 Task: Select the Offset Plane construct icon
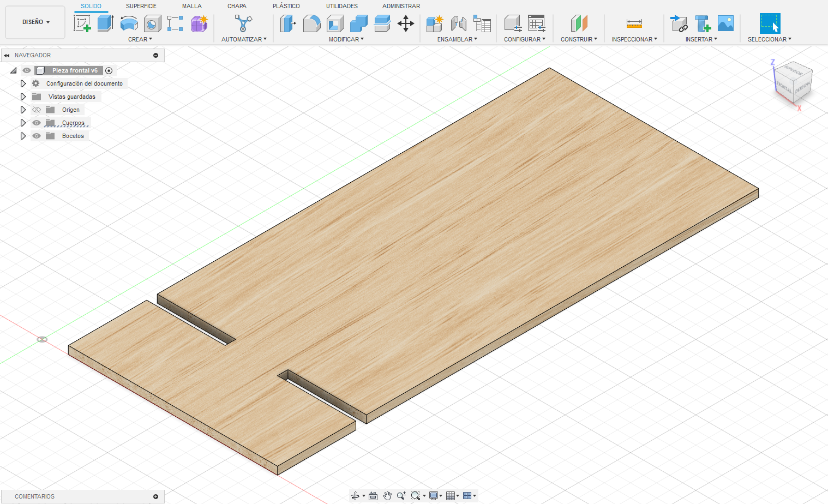pyautogui.click(x=579, y=23)
